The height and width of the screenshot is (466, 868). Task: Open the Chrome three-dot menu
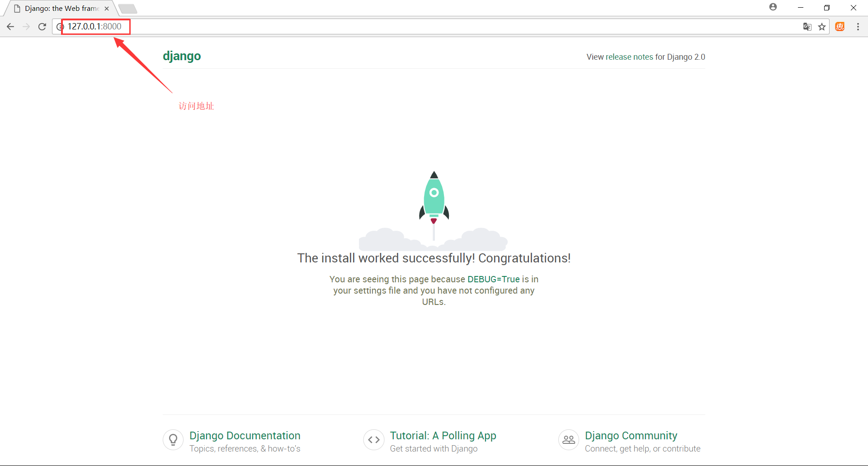[x=858, y=27]
